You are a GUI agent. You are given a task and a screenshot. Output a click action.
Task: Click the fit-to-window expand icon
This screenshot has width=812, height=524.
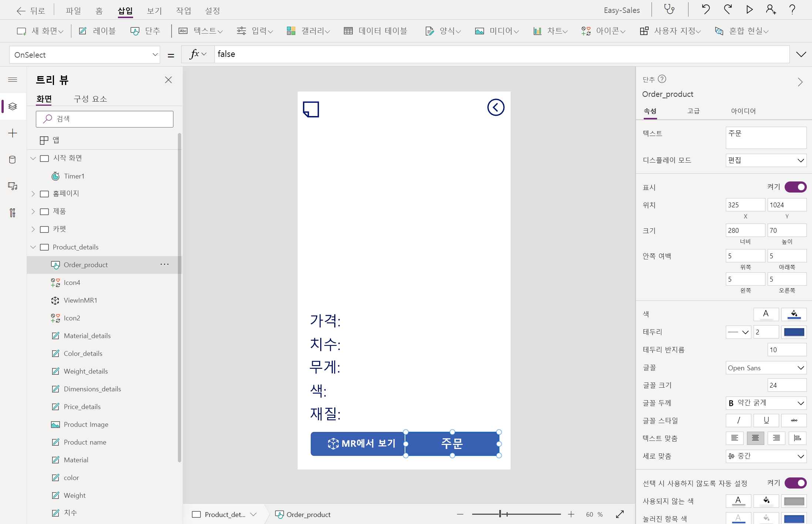[x=620, y=514]
